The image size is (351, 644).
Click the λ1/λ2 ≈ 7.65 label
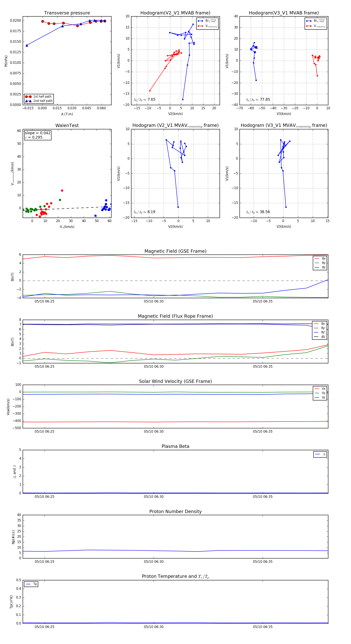tap(144, 100)
